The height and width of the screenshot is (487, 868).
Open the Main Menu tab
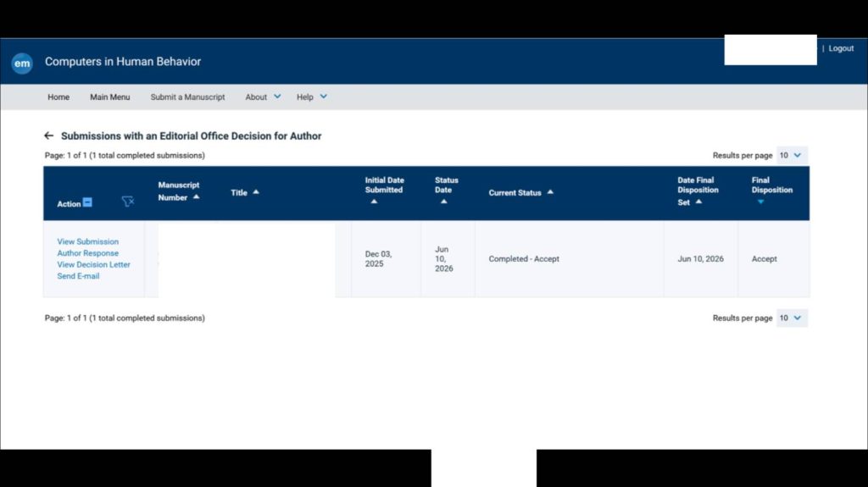pyautogui.click(x=109, y=97)
